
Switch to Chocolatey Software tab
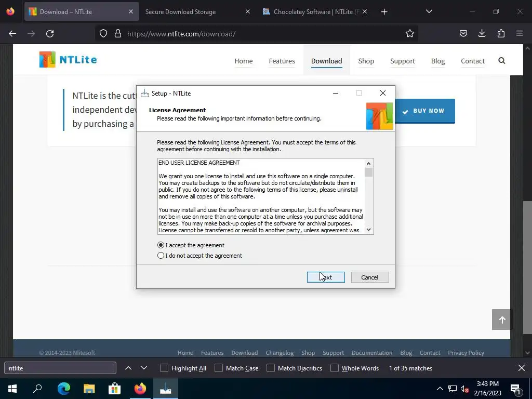(314, 11)
